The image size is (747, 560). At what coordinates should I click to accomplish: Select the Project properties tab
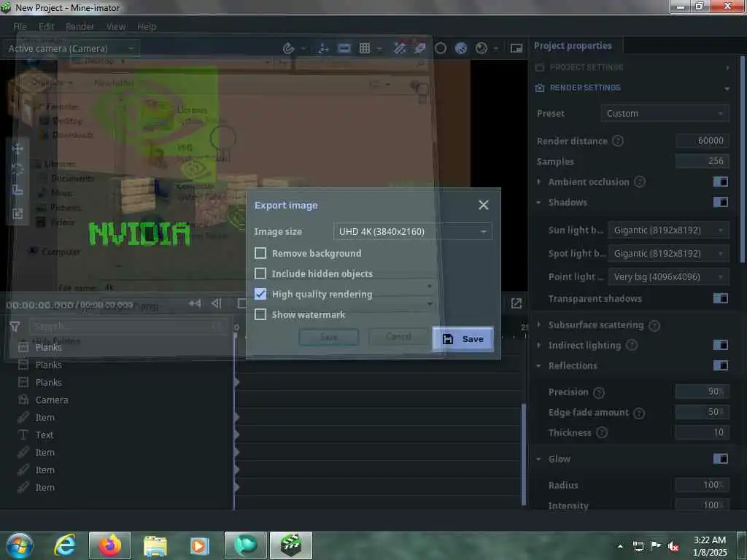[573, 46]
